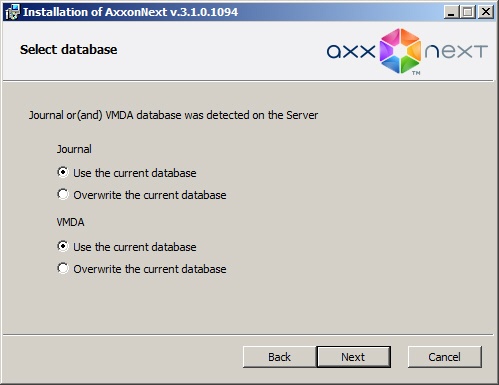Click the colorful AxxonNext hexagon logo
Viewport: 499px width, 385px height.
point(400,51)
